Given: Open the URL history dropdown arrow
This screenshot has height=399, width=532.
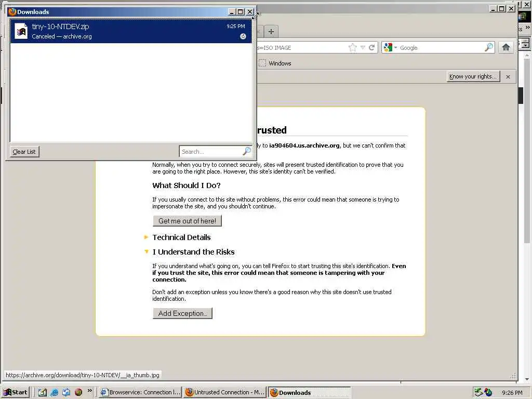Looking at the screenshot, I should [363, 48].
